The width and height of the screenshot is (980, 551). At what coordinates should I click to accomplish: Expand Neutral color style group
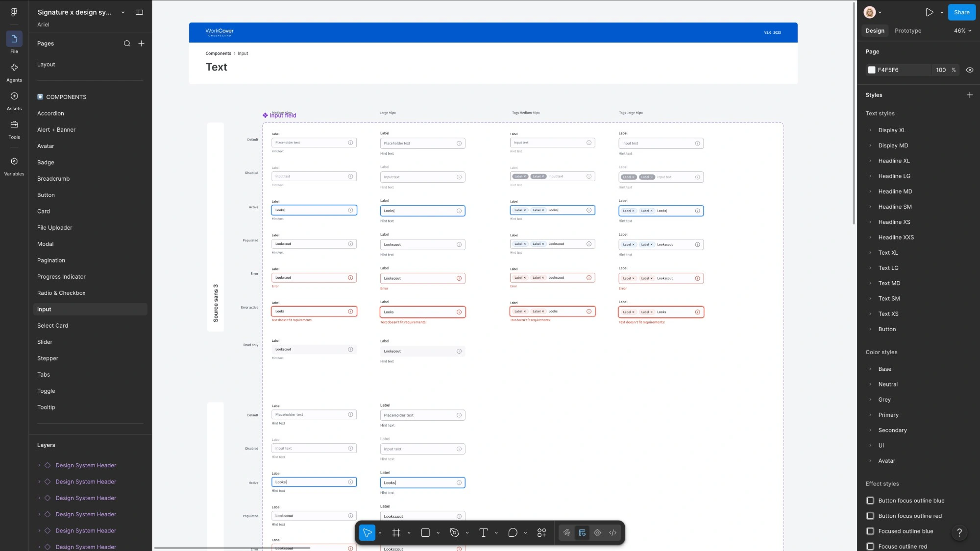[870, 384]
